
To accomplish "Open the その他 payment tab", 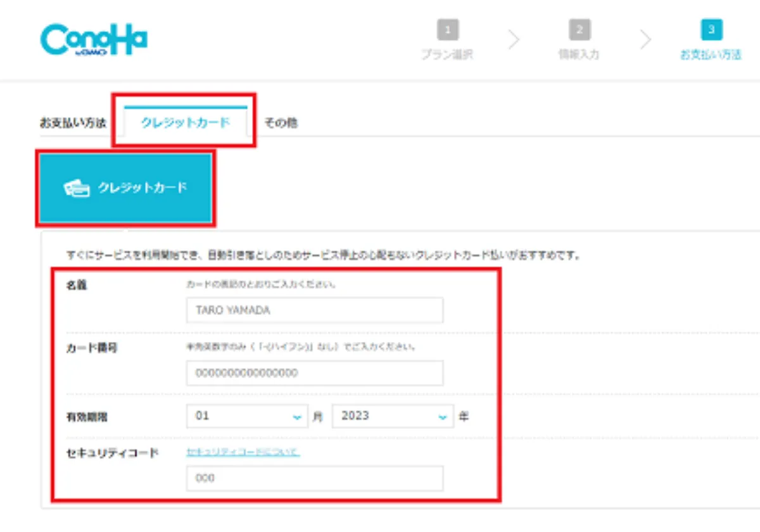I will (x=281, y=123).
